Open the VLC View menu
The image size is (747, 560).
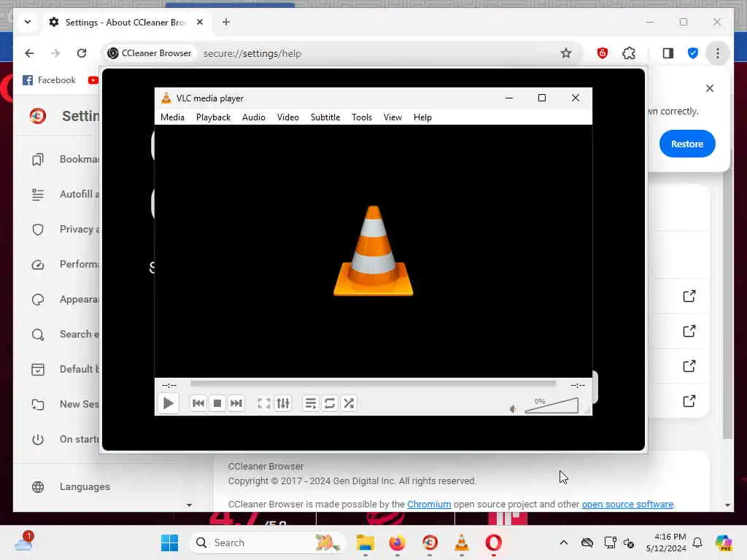tap(392, 117)
